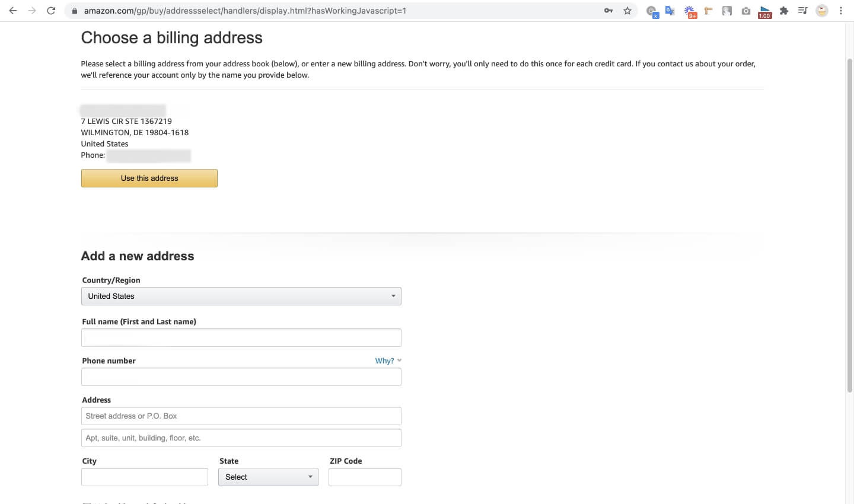Screen dimensions: 854x504
Task: Click the Google Translate extension icon
Action: coord(670,11)
